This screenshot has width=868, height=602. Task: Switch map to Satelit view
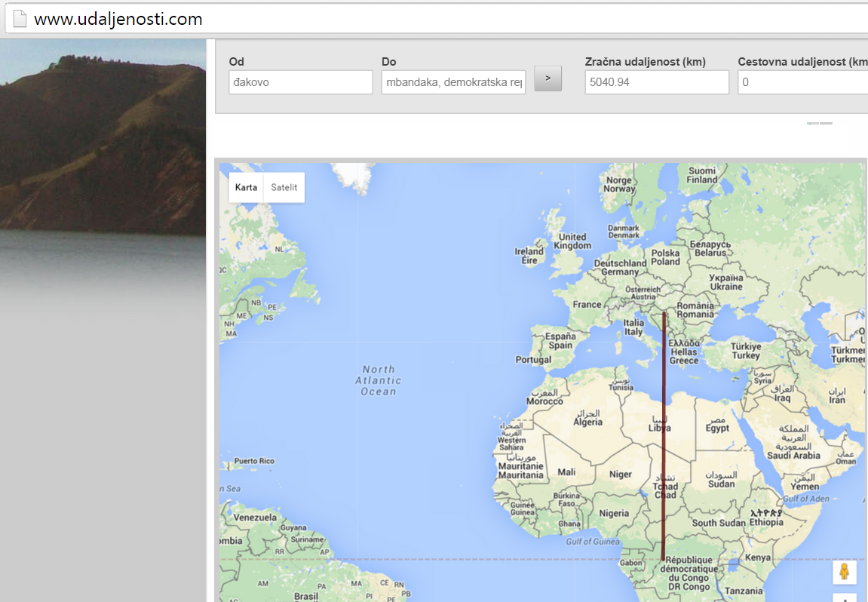point(284,187)
